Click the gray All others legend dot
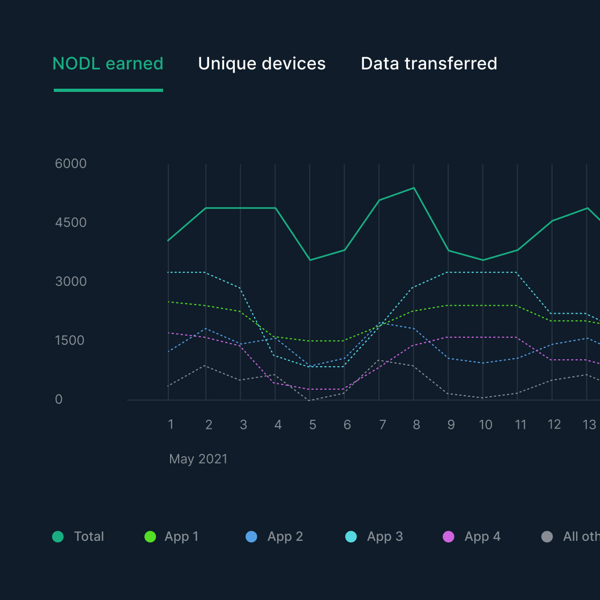The width and height of the screenshot is (600, 600). tap(547, 537)
